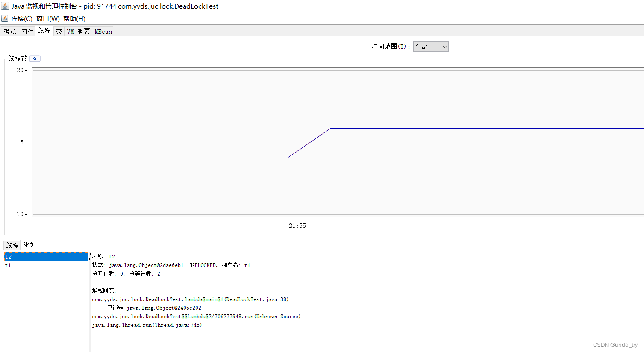Collapse the 线程数 chart panel

coord(35,59)
